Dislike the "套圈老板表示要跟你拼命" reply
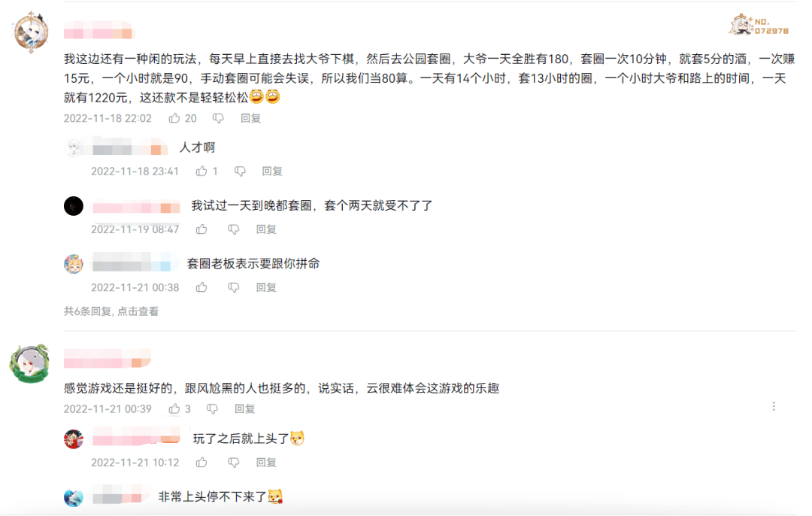The height and width of the screenshot is (516, 812). [234, 287]
